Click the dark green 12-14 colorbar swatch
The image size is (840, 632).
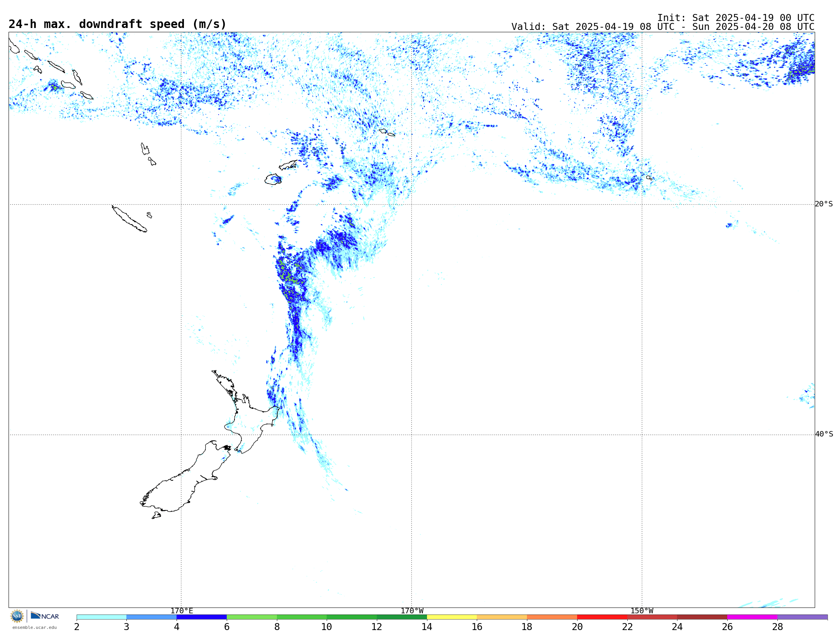[x=402, y=617]
